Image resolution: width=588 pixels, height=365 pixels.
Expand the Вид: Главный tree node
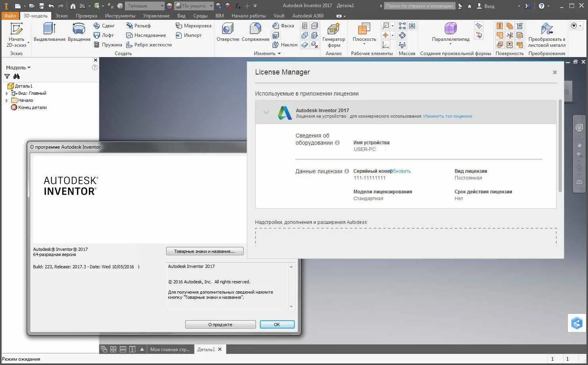pos(7,93)
